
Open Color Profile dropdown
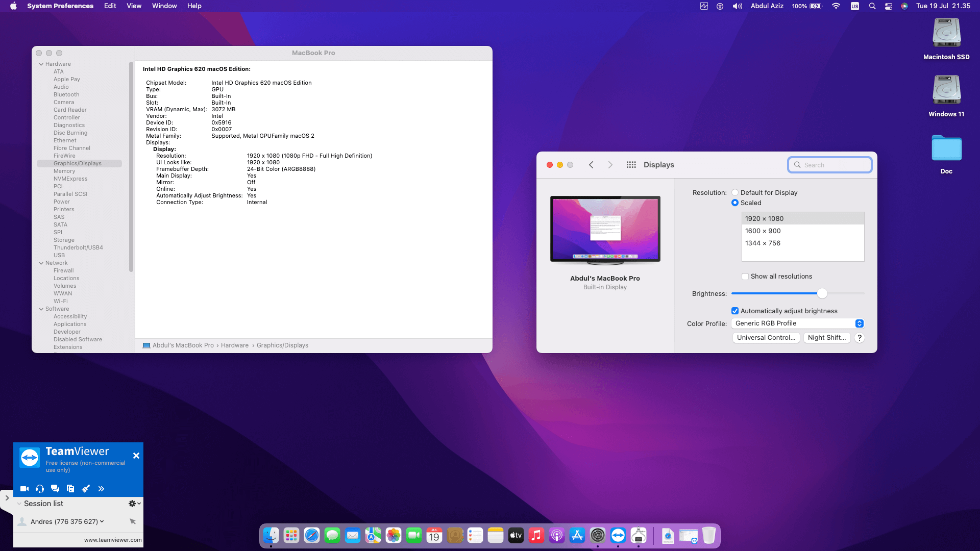797,323
